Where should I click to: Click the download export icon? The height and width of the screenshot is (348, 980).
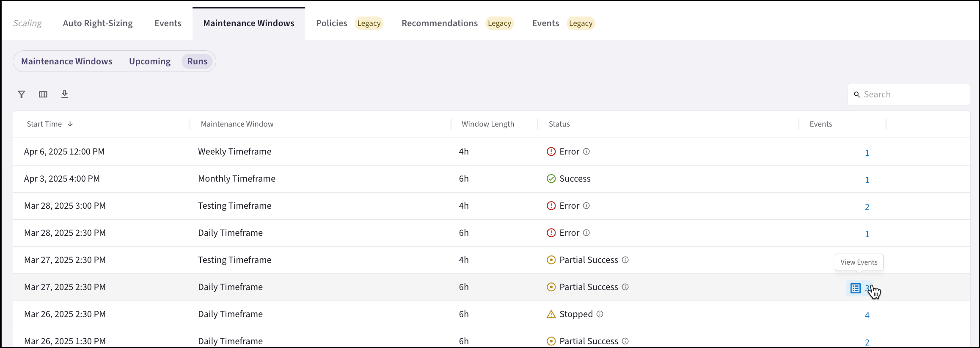tap(64, 94)
